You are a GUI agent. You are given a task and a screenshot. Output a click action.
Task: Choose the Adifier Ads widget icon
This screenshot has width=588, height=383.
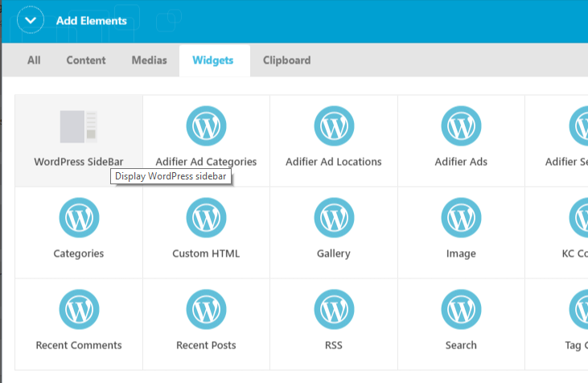point(461,126)
